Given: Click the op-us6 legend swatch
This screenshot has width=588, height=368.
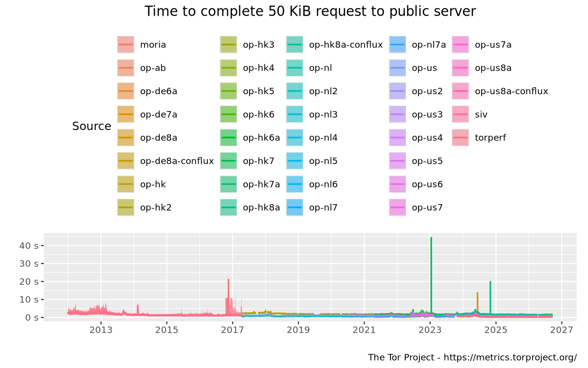Looking at the screenshot, I should tap(398, 184).
